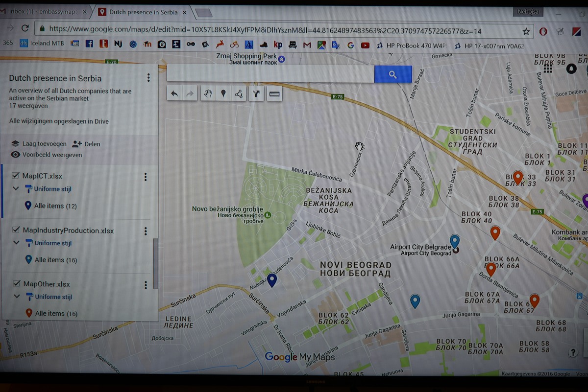Click the orange marker in Blok 33
The height and width of the screenshot is (392, 588).
click(x=517, y=178)
